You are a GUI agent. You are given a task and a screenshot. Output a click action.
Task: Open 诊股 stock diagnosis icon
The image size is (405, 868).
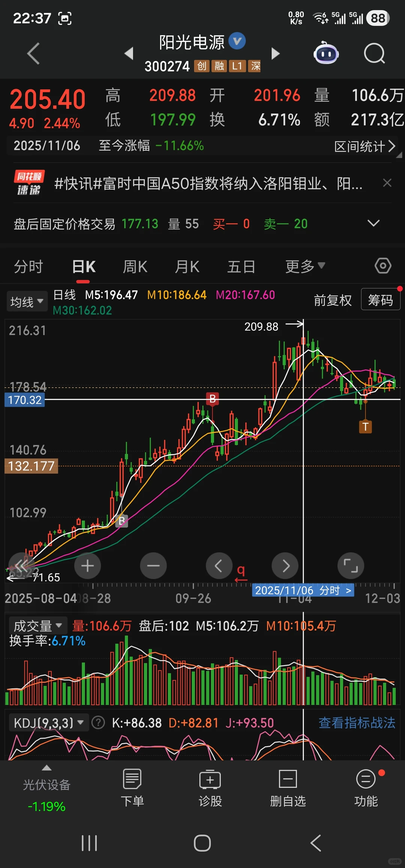click(x=210, y=788)
